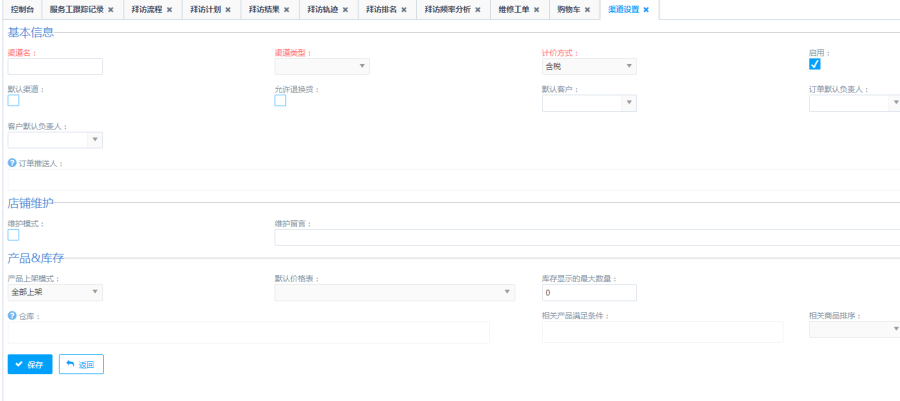This screenshot has width=900, height=401.
Task: Expand the 产品上架模式 dropdown
Action: 55,292
